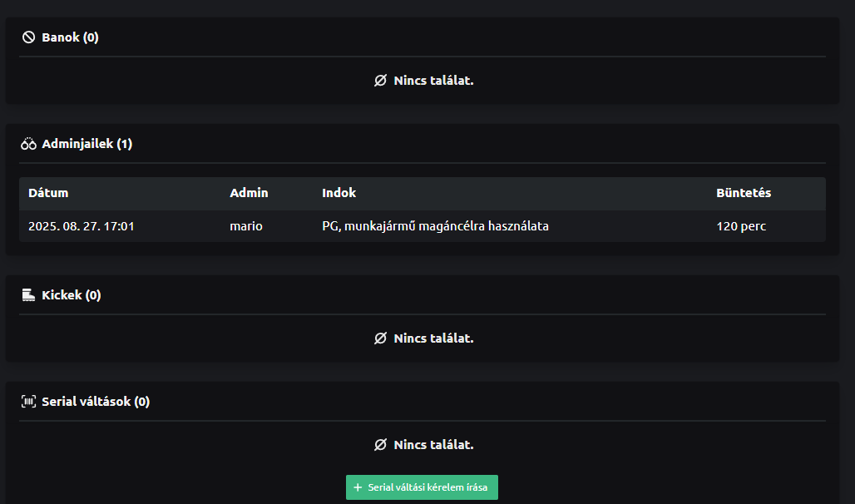
Task: Click the 120 perc punishment cell
Action: (x=741, y=226)
